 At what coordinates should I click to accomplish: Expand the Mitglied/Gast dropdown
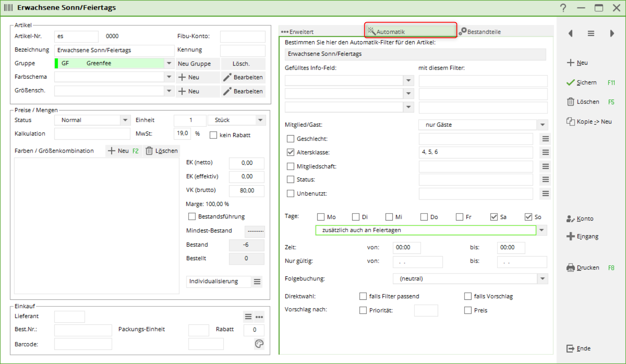click(x=543, y=125)
